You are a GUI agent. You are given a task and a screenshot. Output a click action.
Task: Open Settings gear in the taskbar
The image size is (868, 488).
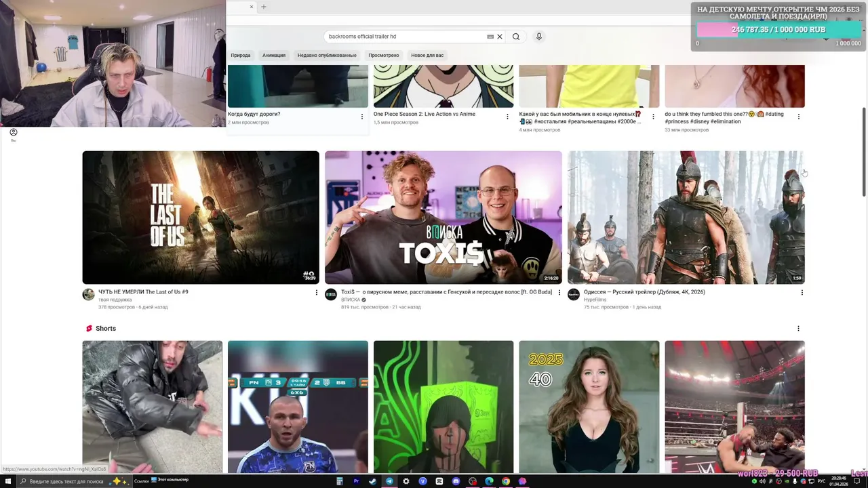[x=406, y=481]
